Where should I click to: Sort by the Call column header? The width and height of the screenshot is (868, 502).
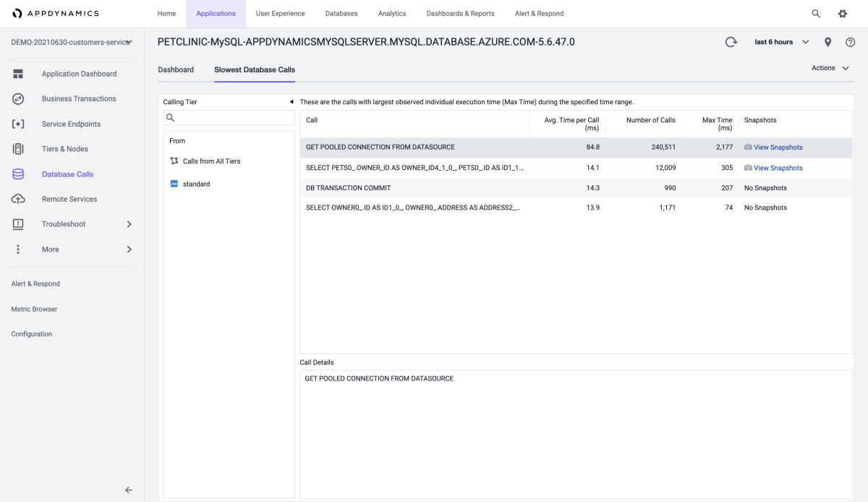point(414,124)
